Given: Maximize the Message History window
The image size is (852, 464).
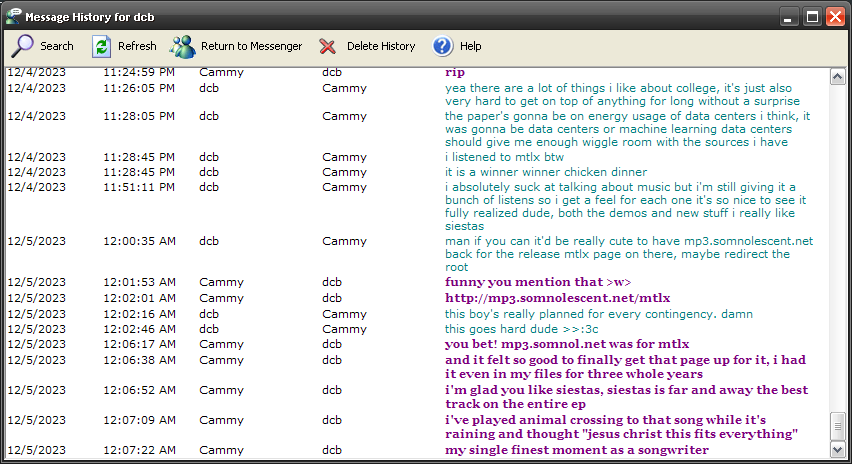Looking at the screenshot, I should tap(812, 17).
